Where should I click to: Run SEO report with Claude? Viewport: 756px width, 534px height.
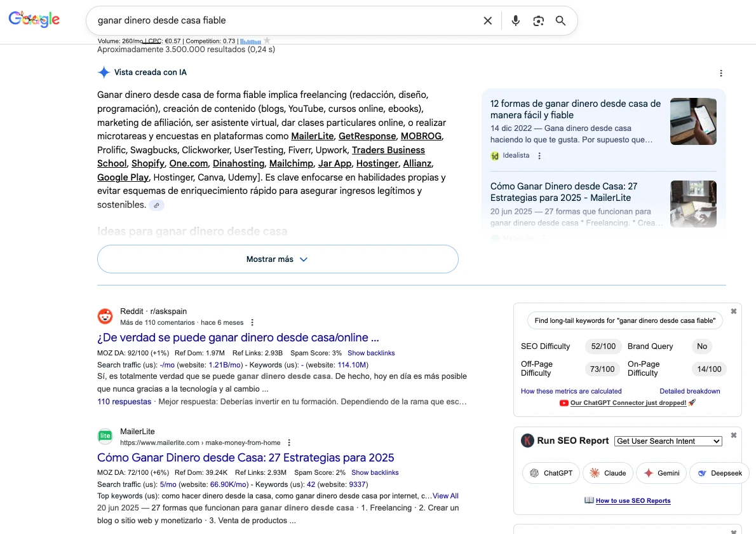tap(607, 473)
